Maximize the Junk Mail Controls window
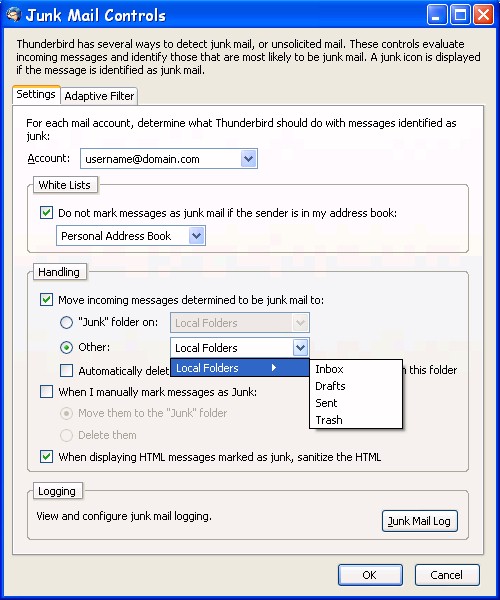 [x=460, y=15]
